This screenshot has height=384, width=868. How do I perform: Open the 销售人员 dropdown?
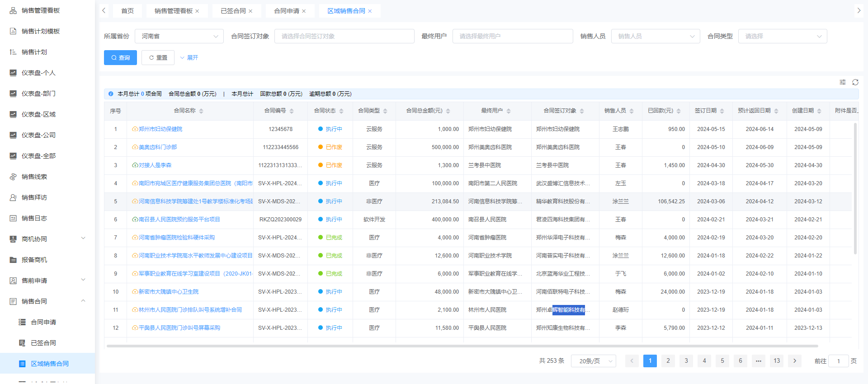[x=655, y=36]
